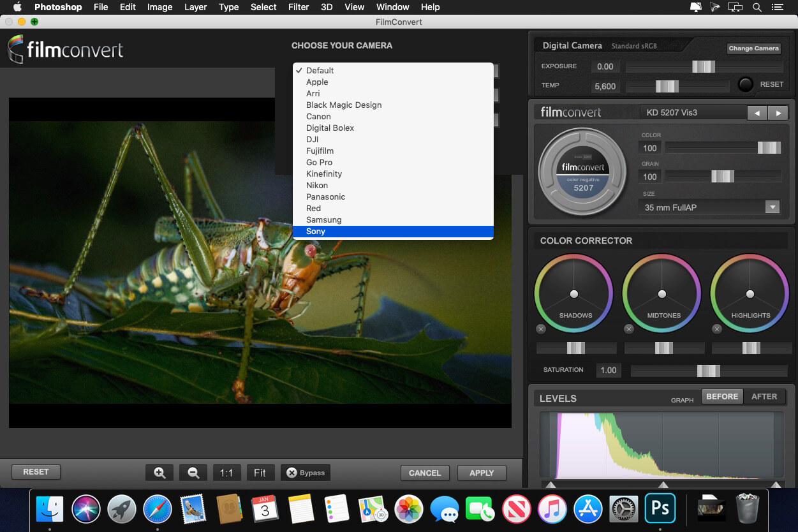Open iTunes music app in dock
Image resolution: width=798 pixels, height=532 pixels.
pos(552,509)
